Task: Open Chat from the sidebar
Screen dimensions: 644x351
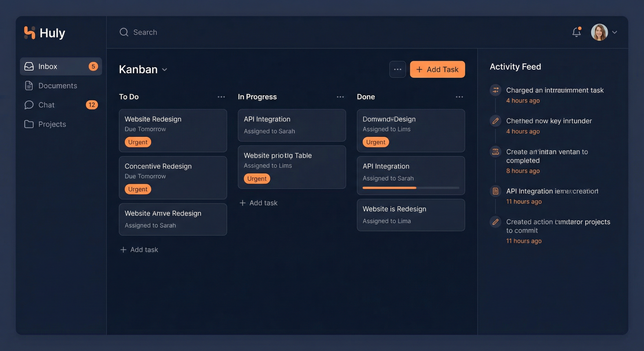Action: click(61, 105)
